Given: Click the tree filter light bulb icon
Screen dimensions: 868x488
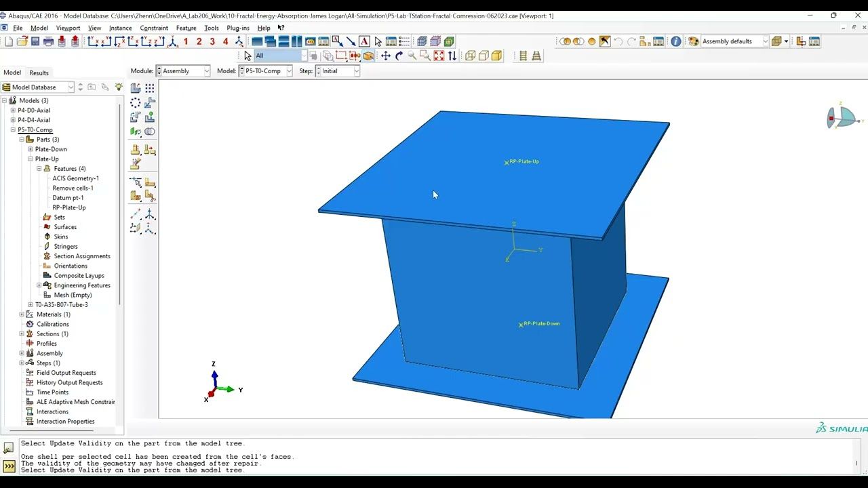Looking at the screenshot, I should click(119, 87).
